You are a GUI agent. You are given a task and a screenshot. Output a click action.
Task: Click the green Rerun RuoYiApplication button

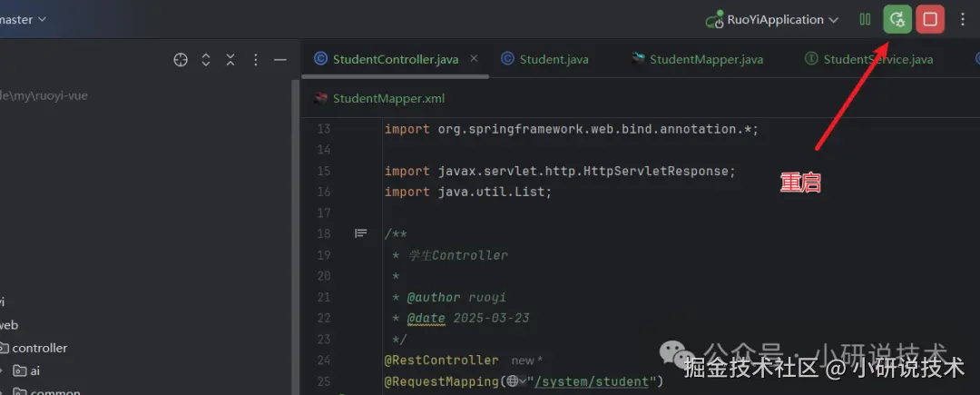coord(897,19)
